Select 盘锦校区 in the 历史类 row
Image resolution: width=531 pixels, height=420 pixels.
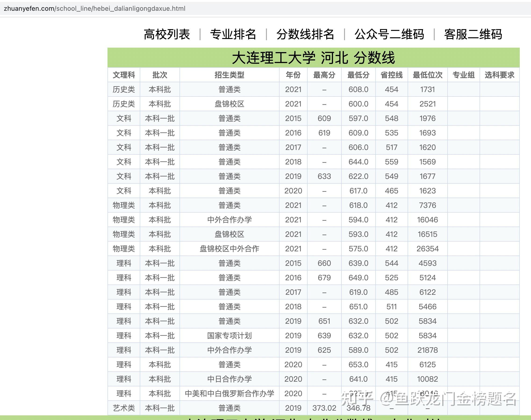(x=229, y=104)
